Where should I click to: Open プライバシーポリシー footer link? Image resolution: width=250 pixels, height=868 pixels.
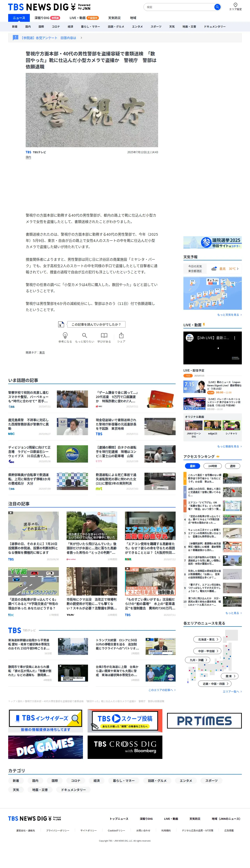[58, 831]
